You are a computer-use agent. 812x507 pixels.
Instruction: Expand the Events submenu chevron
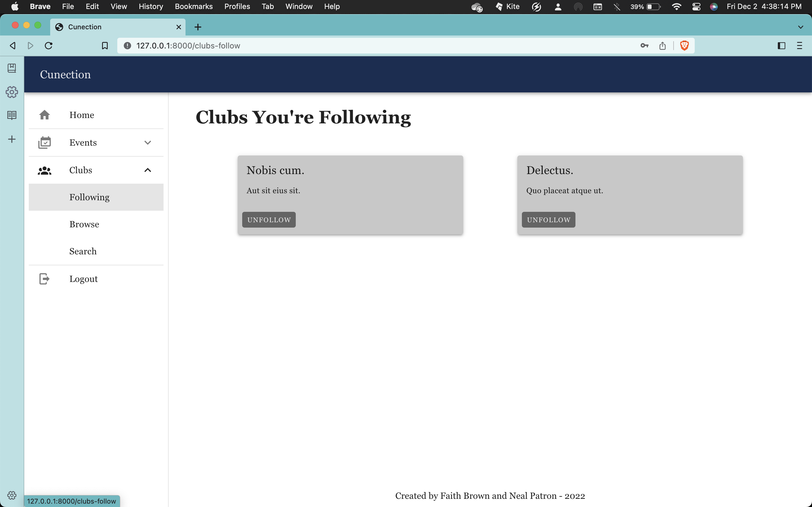point(148,143)
